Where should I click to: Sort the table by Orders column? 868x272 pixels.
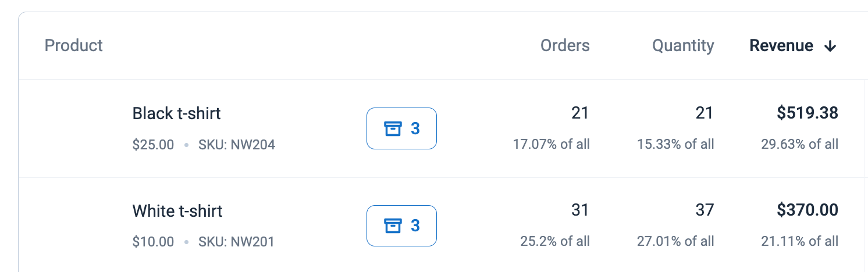click(565, 45)
